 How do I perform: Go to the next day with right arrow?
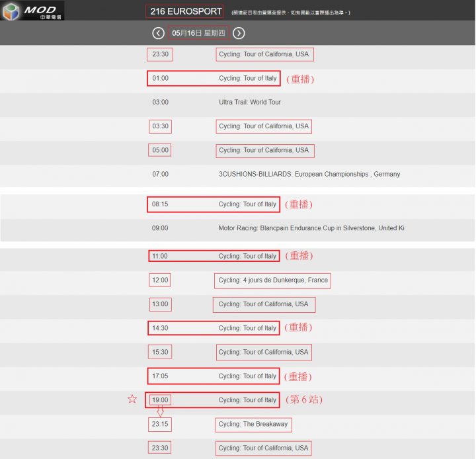click(239, 33)
